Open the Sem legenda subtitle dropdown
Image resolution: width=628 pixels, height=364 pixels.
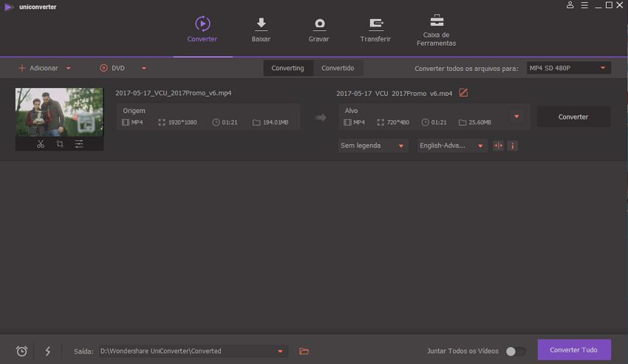pos(372,146)
